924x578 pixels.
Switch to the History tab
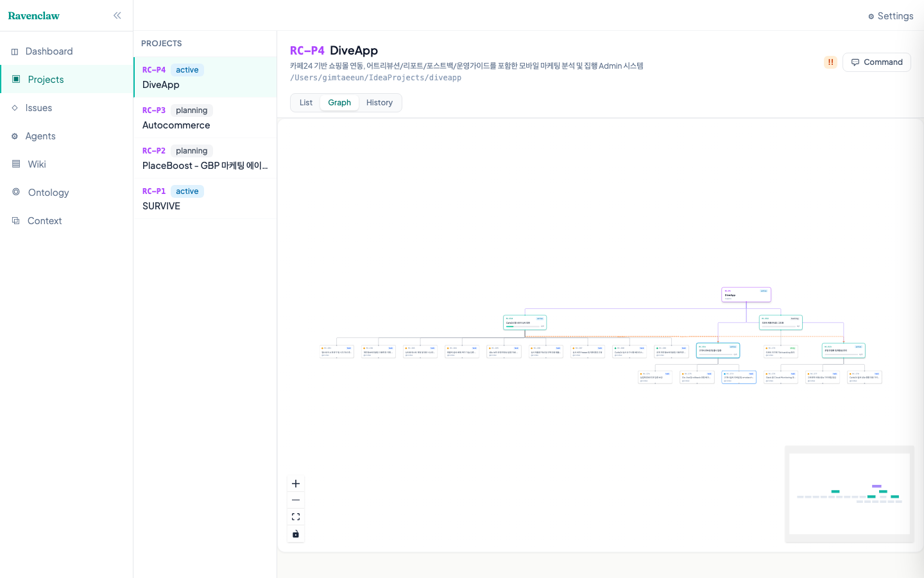(x=379, y=102)
